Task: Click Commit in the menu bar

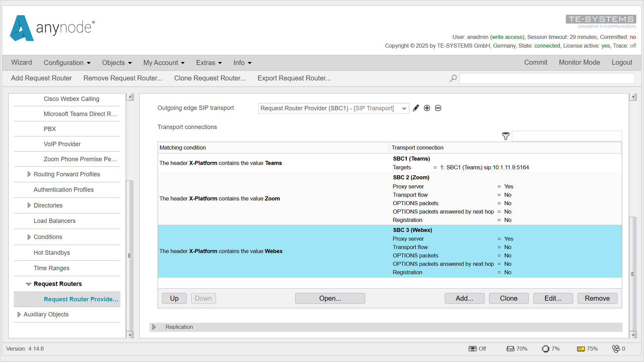Action: tap(535, 62)
